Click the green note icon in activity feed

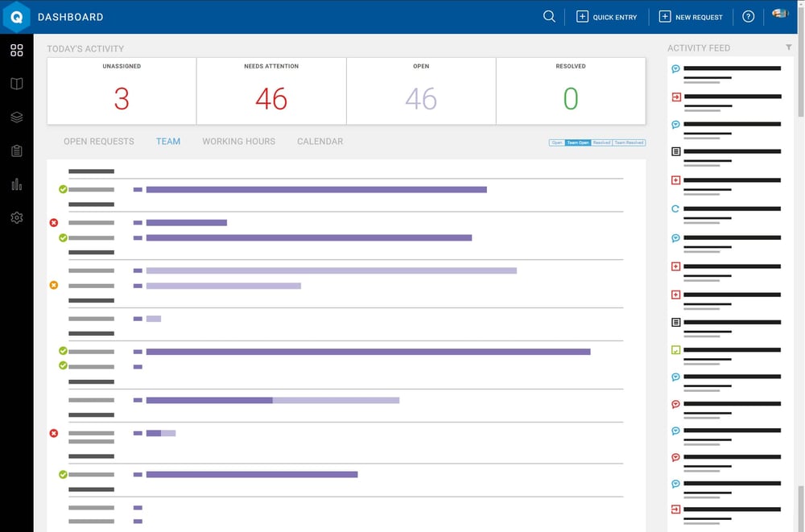pyautogui.click(x=675, y=349)
